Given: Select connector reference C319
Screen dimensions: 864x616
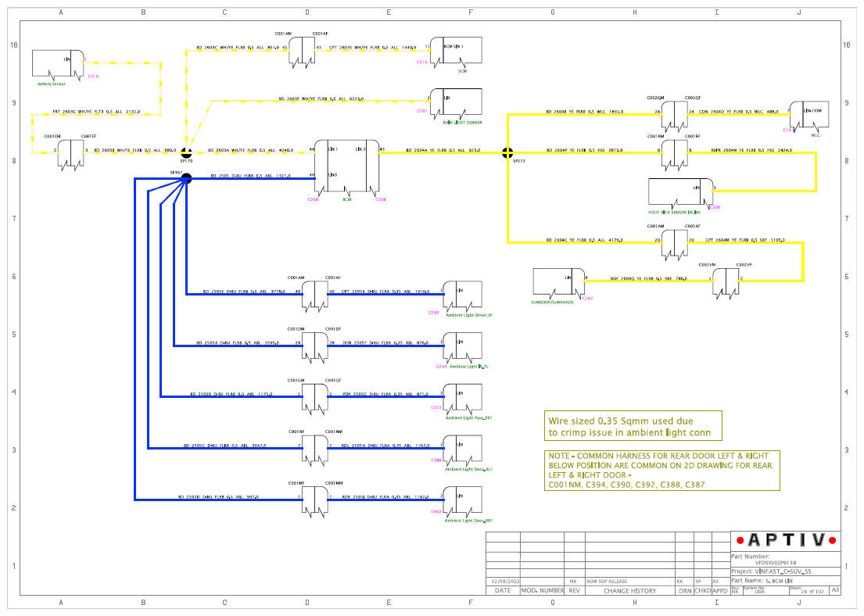Looking at the screenshot, I should coord(93,76).
